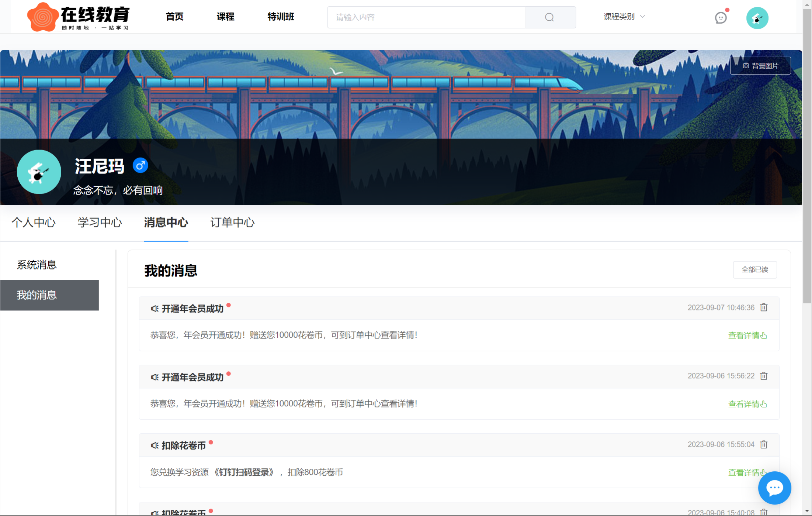Click the chevron next to 课程类别
The width and height of the screenshot is (812, 516).
coord(642,17)
